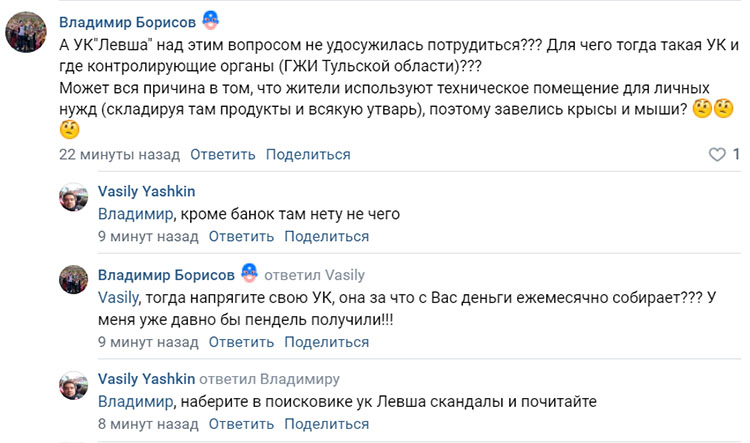Click Ответить under the 8 minutes ago comment
Screen dimensions: 750x443
click(x=243, y=424)
